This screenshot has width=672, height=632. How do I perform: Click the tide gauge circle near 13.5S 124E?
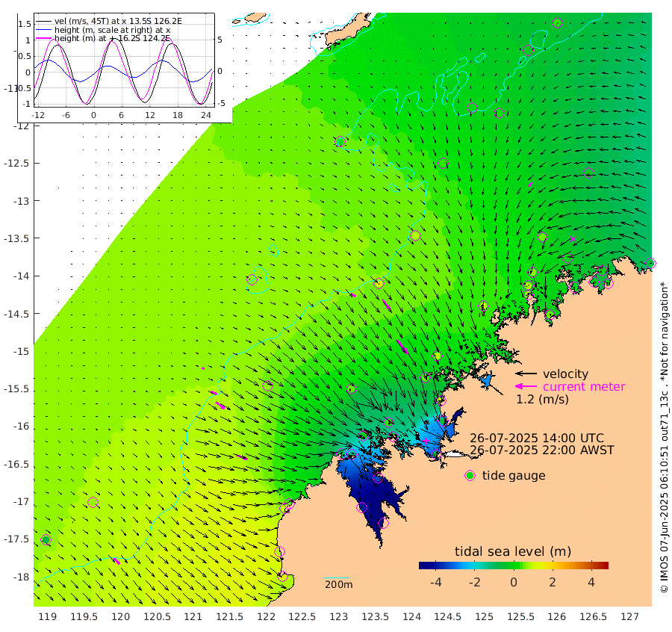[x=415, y=235]
